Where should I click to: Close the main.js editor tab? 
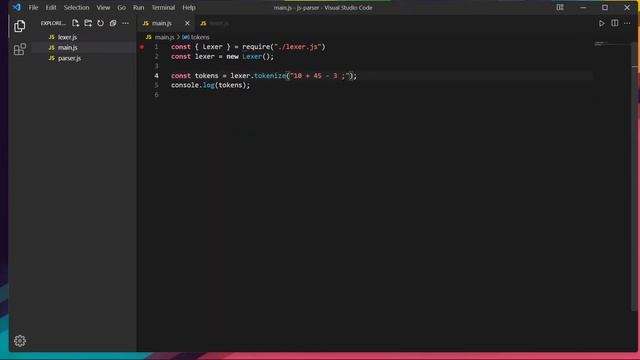point(187,23)
